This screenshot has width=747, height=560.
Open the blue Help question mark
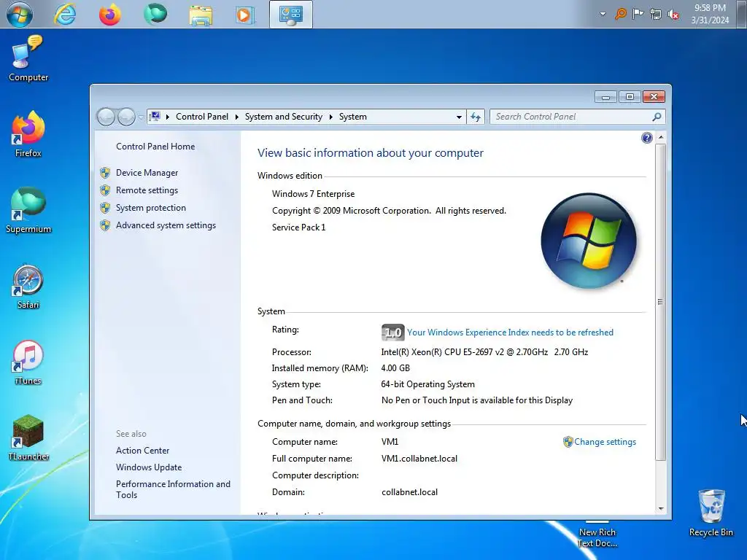pos(646,138)
